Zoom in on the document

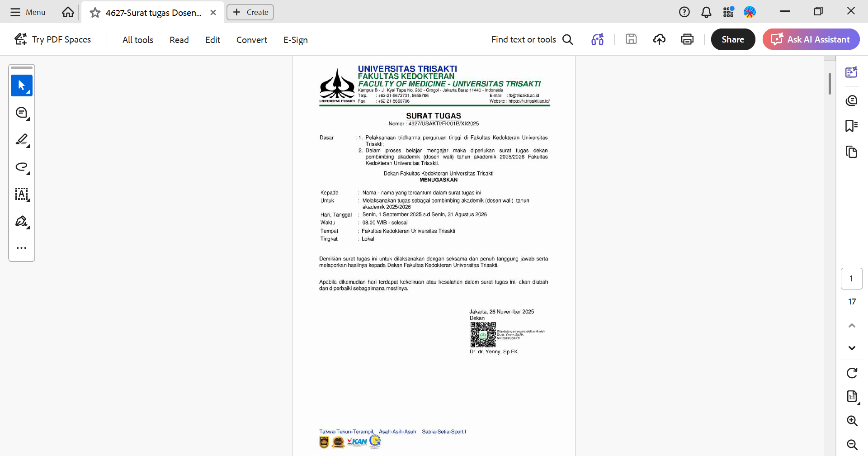(852, 421)
